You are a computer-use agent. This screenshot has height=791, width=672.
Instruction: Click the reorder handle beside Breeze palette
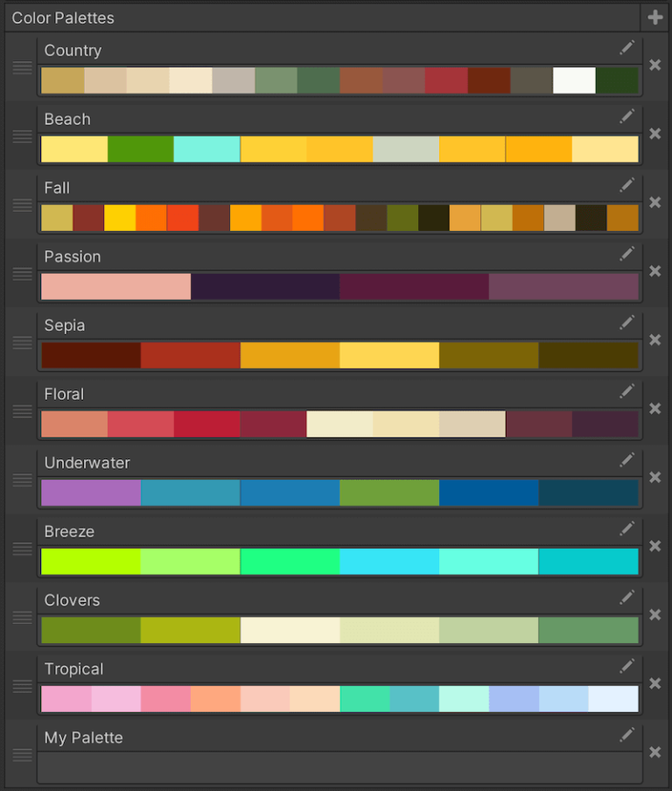coord(23,548)
